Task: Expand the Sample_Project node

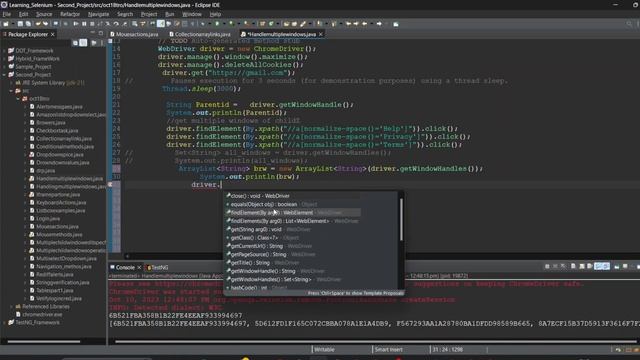Action: tap(4, 67)
